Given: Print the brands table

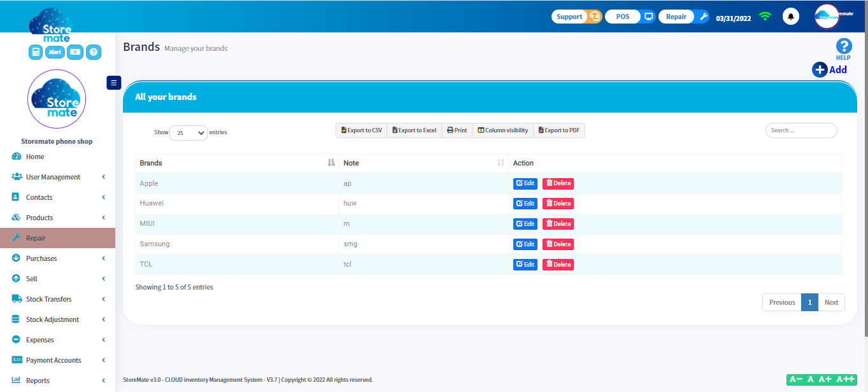Looking at the screenshot, I should (x=457, y=130).
